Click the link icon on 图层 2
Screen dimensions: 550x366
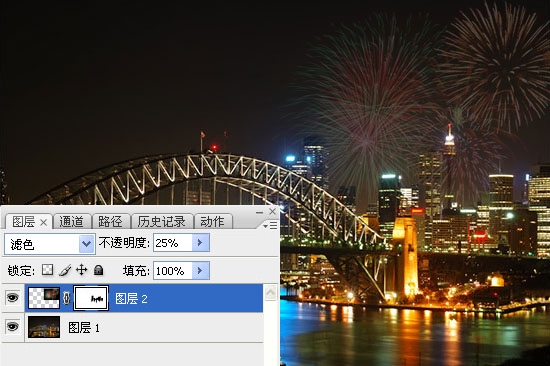66,298
